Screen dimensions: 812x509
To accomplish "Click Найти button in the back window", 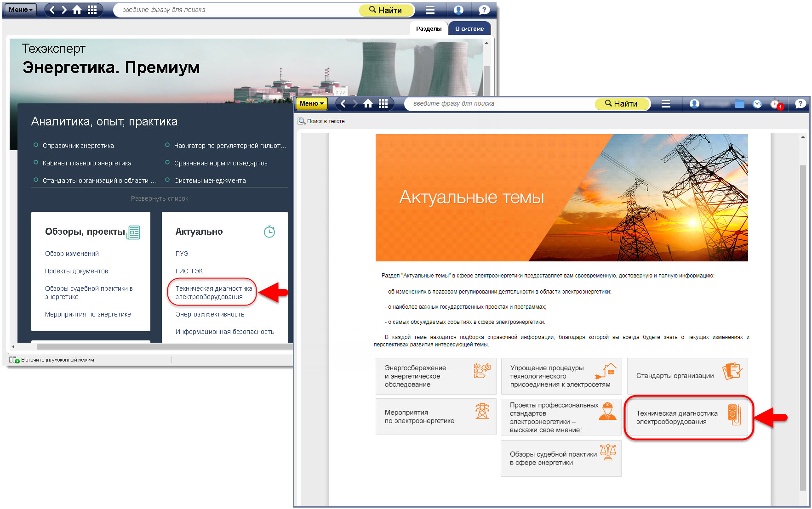I will [x=386, y=10].
